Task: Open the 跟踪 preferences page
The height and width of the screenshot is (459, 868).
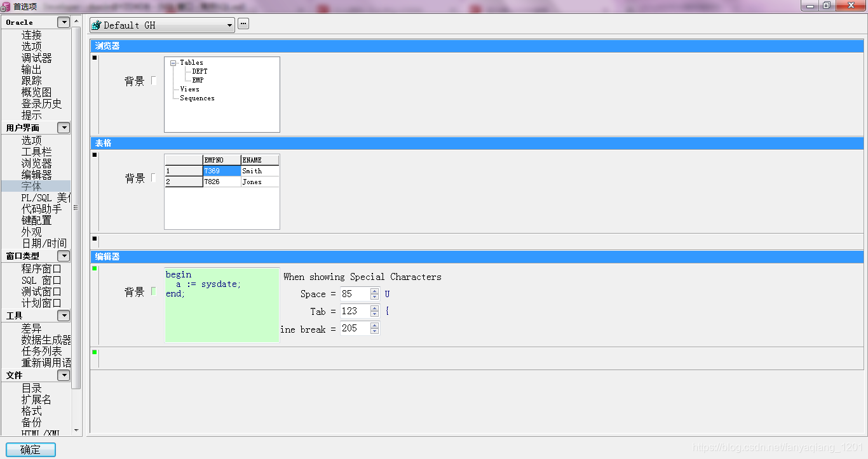Action: click(32, 81)
